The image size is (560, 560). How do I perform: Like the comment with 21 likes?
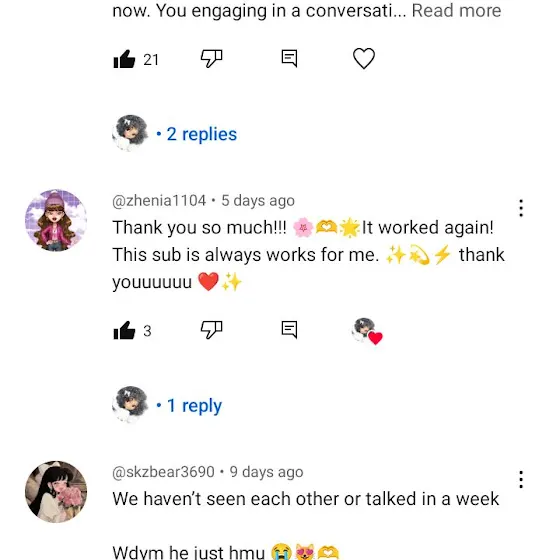pos(124,59)
